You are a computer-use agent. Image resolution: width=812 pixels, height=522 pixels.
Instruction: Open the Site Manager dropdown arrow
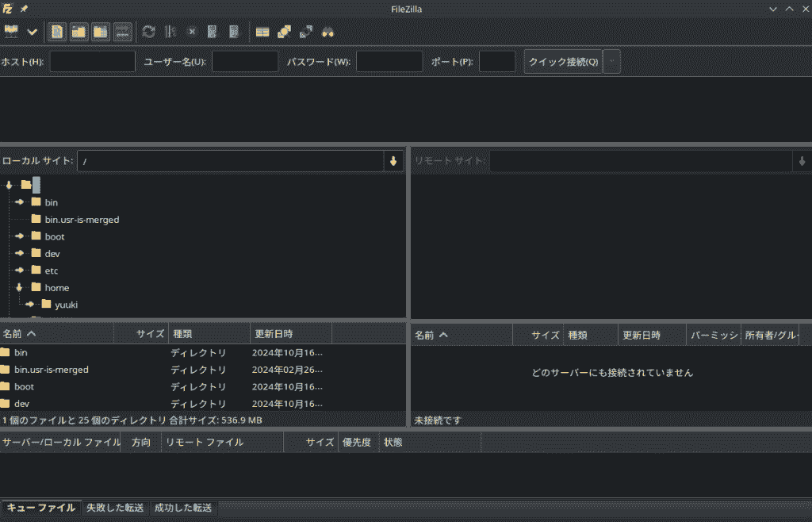point(32,32)
